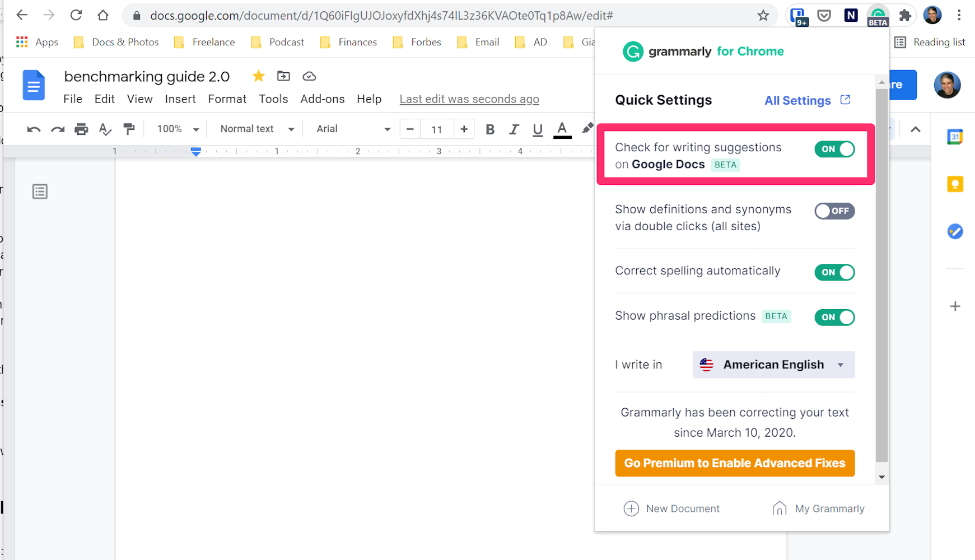The height and width of the screenshot is (560, 975).
Task: Open the Normal text style dropdown
Action: click(257, 129)
